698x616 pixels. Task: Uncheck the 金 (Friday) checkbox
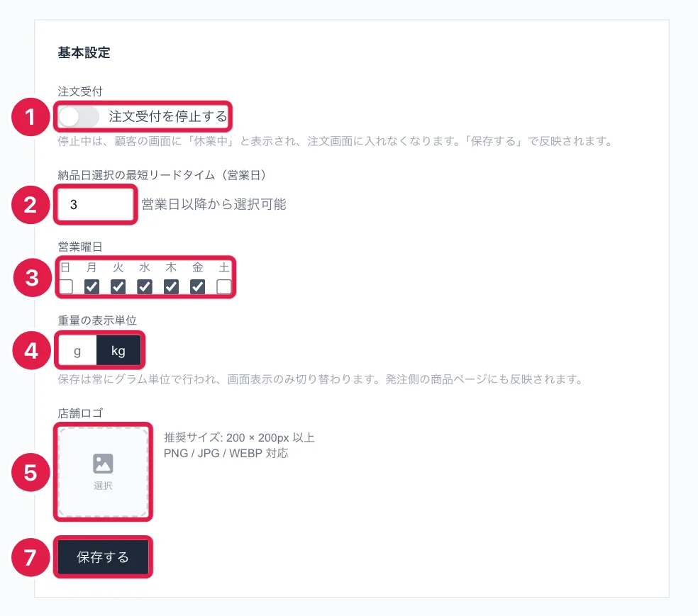198,287
